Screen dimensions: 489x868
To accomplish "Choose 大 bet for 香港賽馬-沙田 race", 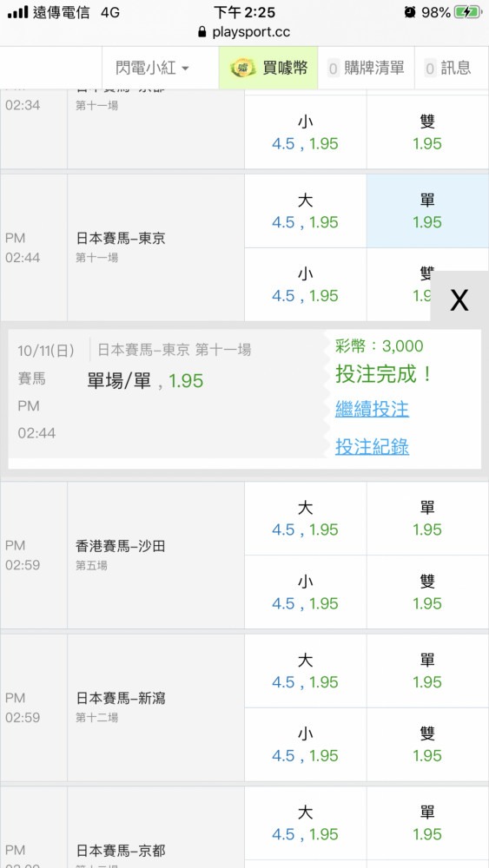I will pos(306,518).
